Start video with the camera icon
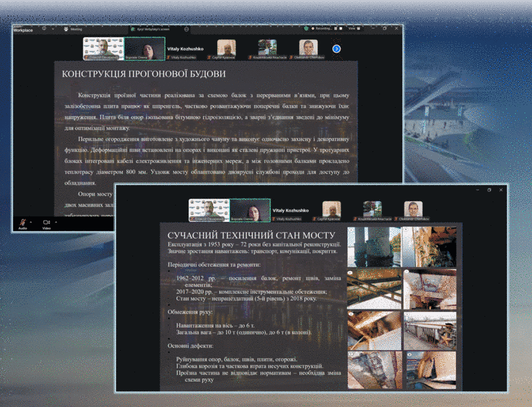This screenshot has width=532, height=407. [46, 222]
